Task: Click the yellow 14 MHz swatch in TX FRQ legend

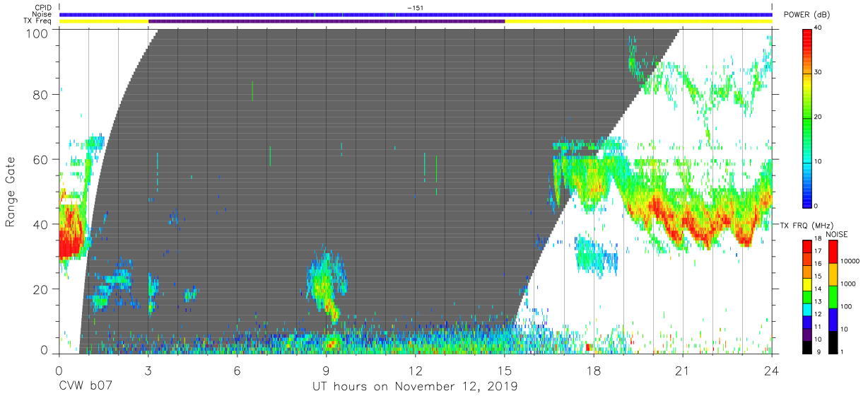Action: (x=807, y=284)
